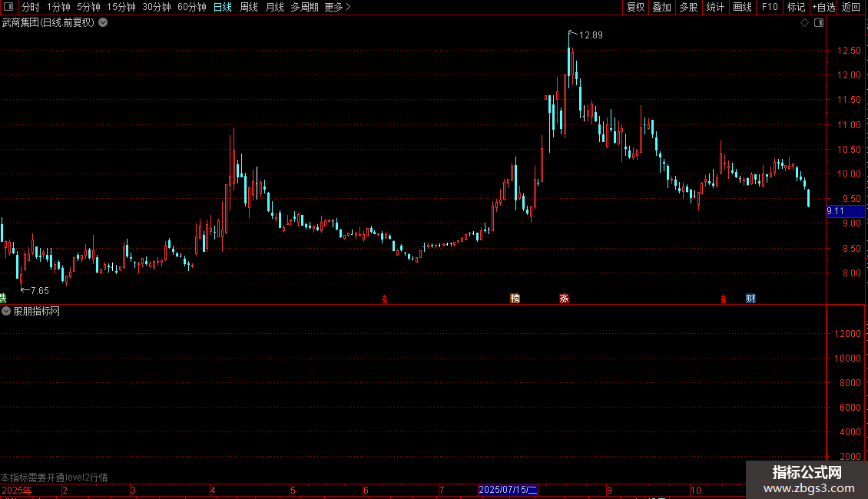Click the red S marker near October
The image size is (868, 499).
click(x=724, y=299)
